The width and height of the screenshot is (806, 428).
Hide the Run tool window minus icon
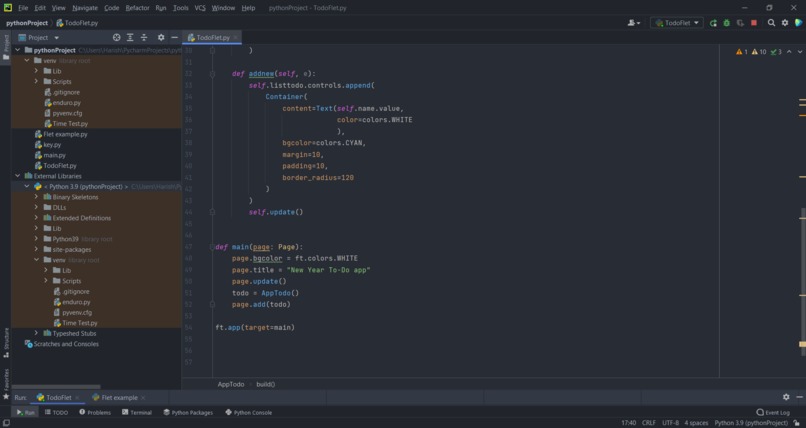pos(799,397)
